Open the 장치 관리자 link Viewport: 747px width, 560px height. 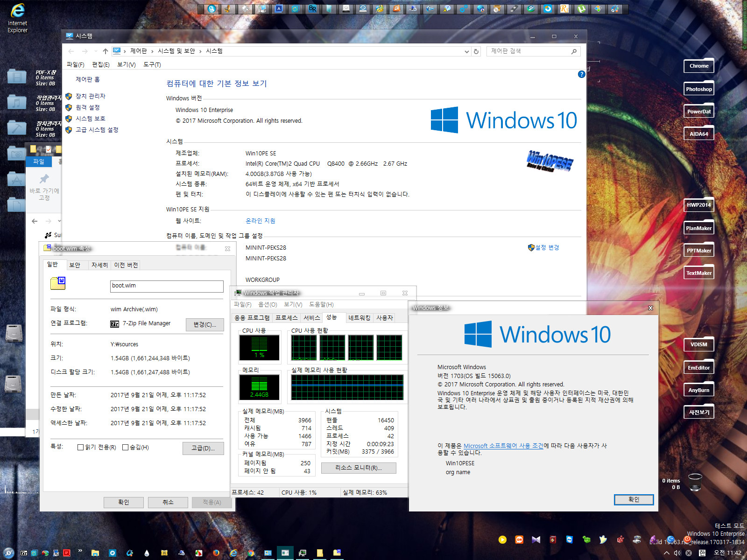(x=91, y=96)
